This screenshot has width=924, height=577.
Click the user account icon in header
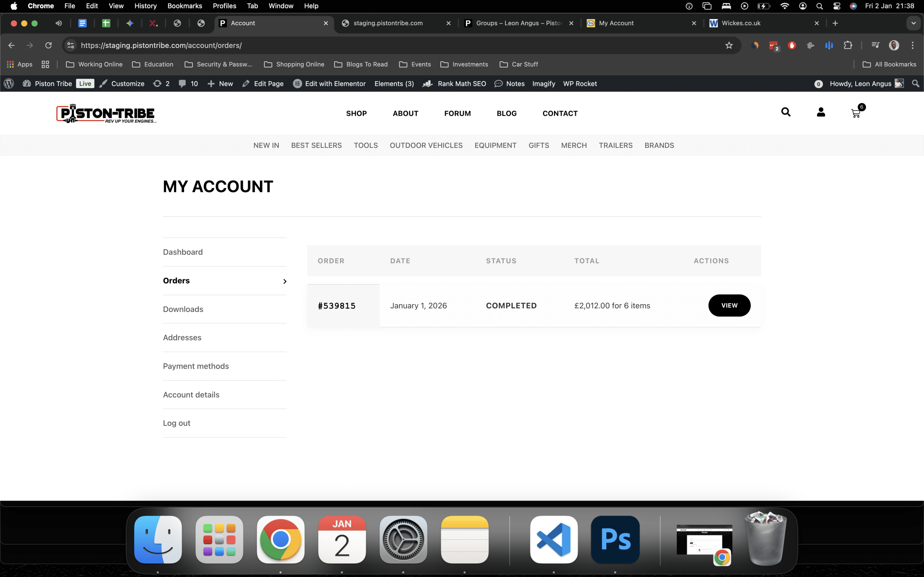(x=820, y=112)
